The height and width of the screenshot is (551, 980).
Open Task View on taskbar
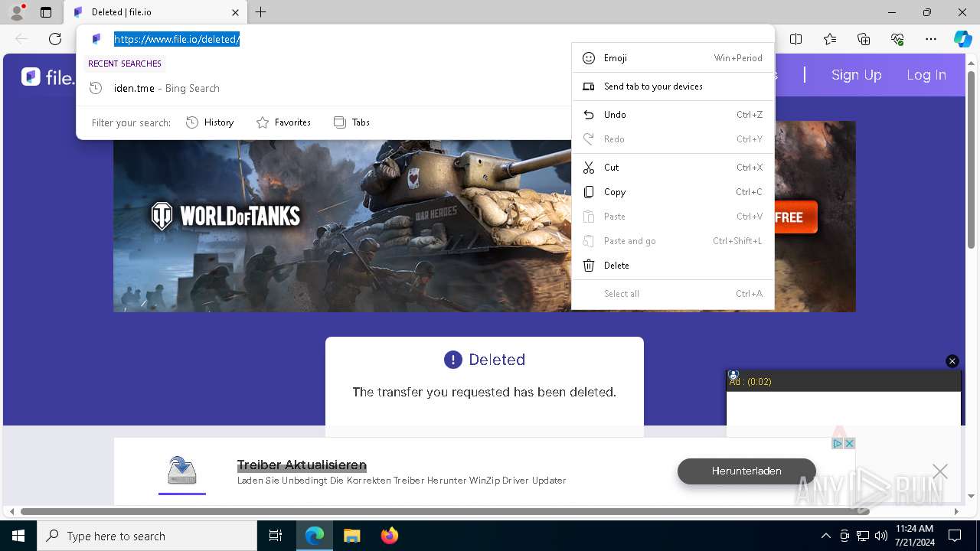pos(276,536)
